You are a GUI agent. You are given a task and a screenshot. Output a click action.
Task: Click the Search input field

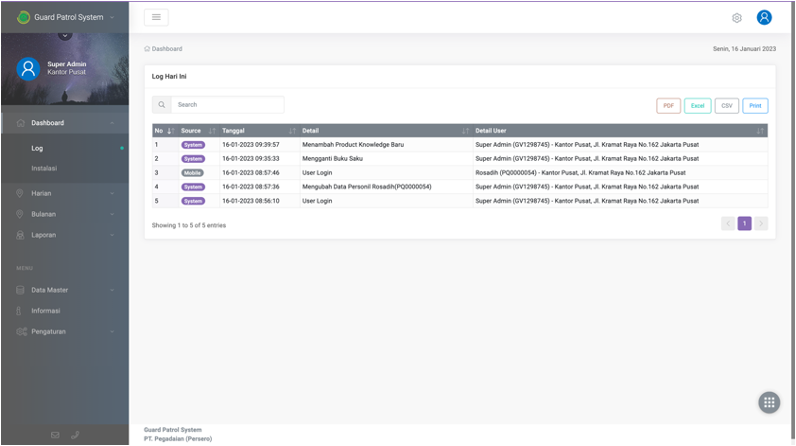[227, 105]
